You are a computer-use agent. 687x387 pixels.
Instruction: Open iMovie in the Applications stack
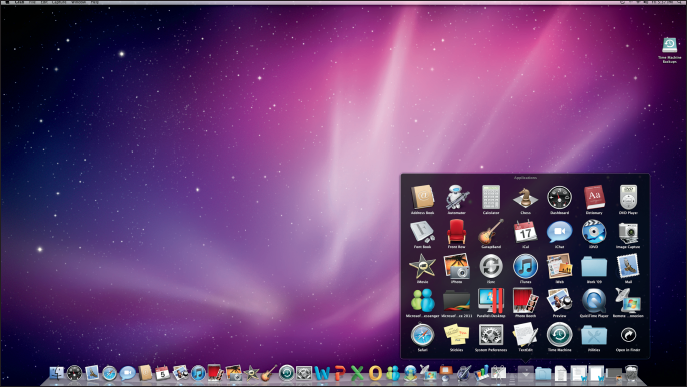[422, 266]
